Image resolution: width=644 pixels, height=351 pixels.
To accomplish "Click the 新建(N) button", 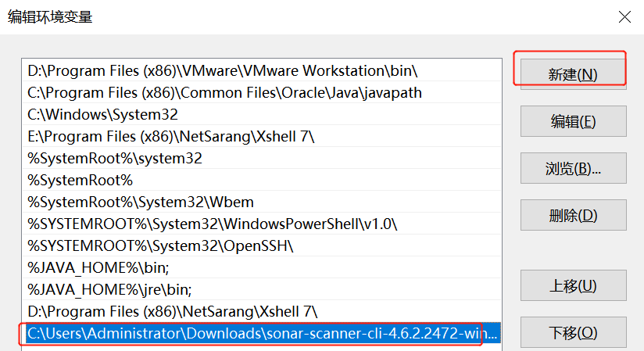I will pyautogui.click(x=574, y=74).
